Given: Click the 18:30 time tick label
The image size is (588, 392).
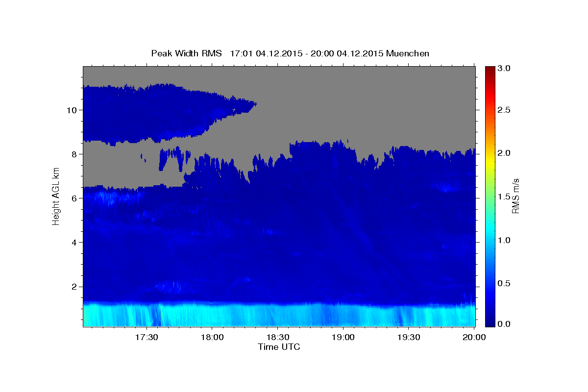Looking at the screenshot, I should (277, 338).
